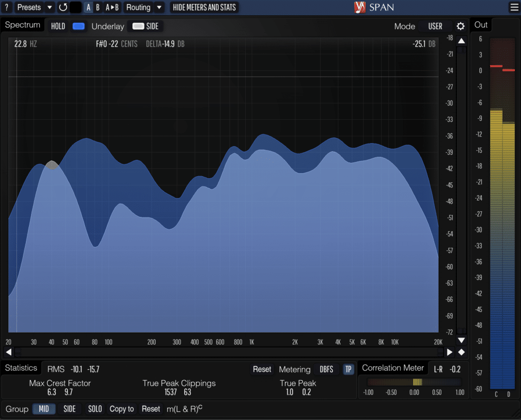Image resolution: width=521 pixels, height=420 pixels.
Task: Click the Copy to button
Action: (122, 409)
